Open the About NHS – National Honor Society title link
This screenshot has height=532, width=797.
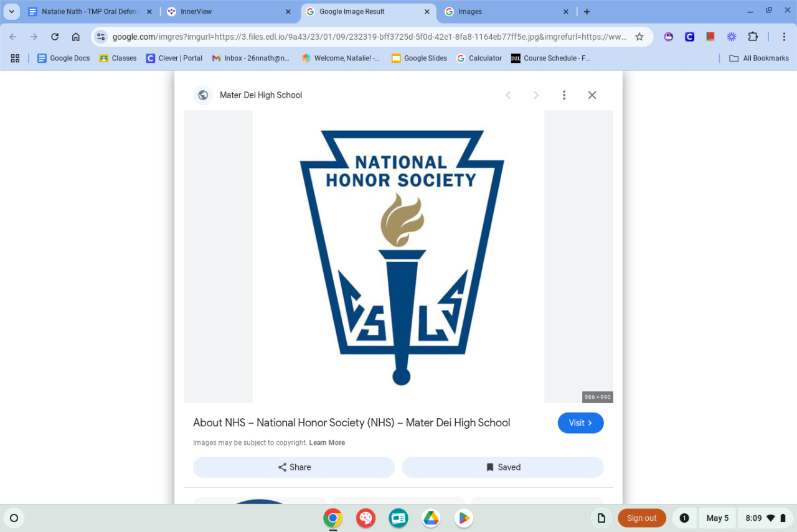[x=352, y=422]
